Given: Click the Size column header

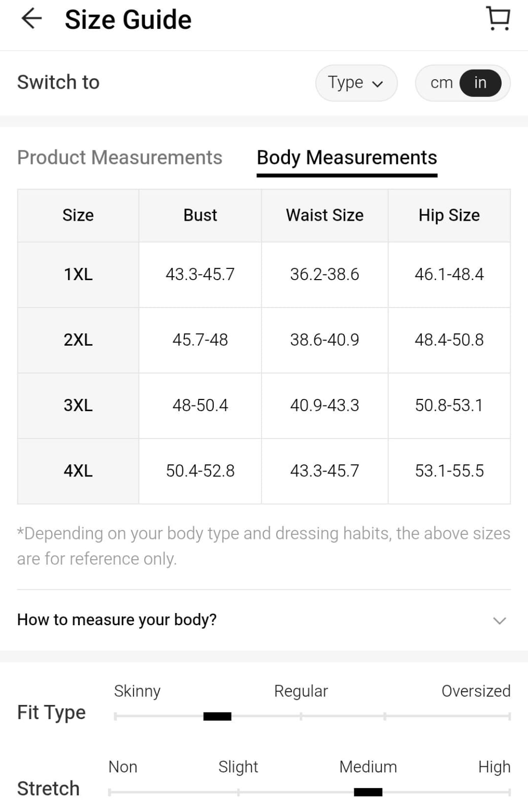Looking at the screenshot, I should tap(78, 215).
